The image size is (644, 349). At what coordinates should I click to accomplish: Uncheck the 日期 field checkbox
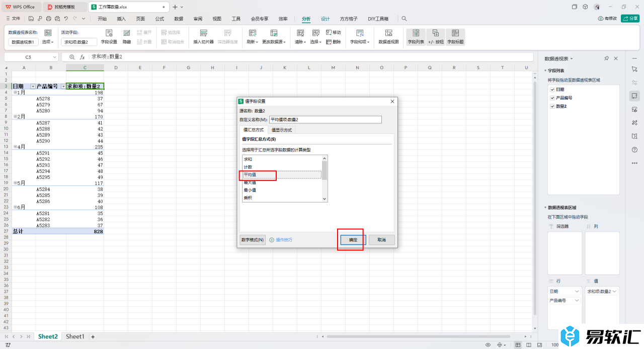(x=552, y=89)
